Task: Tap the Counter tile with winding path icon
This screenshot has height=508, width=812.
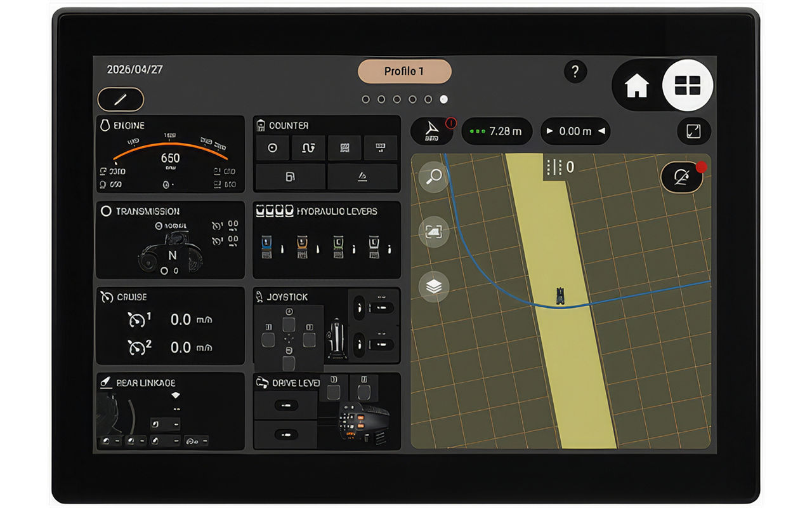Action: (x=308, y=147)
